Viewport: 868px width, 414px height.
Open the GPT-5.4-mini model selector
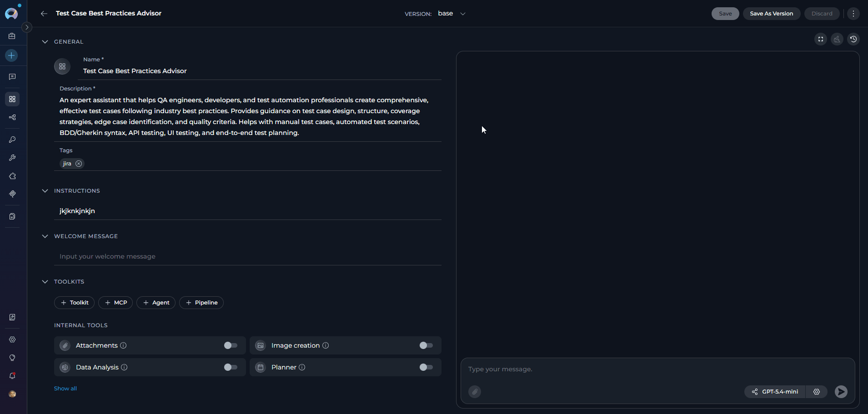pyautogui.click(x=775, y=392)
